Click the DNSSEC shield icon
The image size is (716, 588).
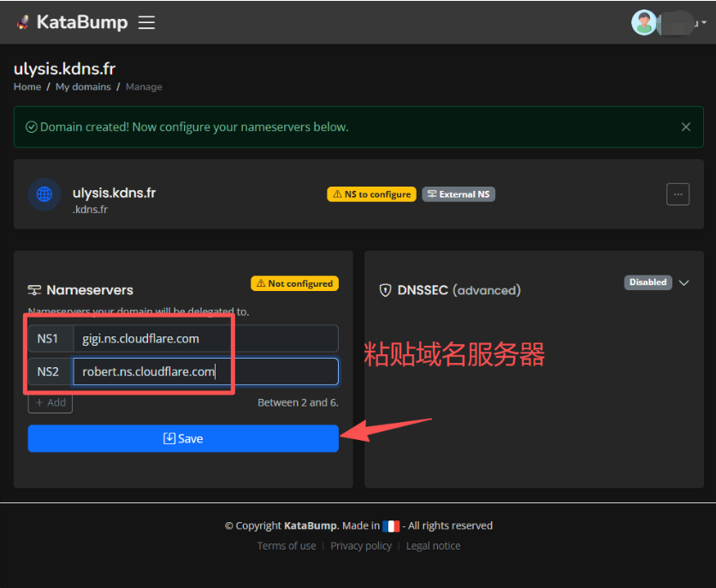point(386,290)
